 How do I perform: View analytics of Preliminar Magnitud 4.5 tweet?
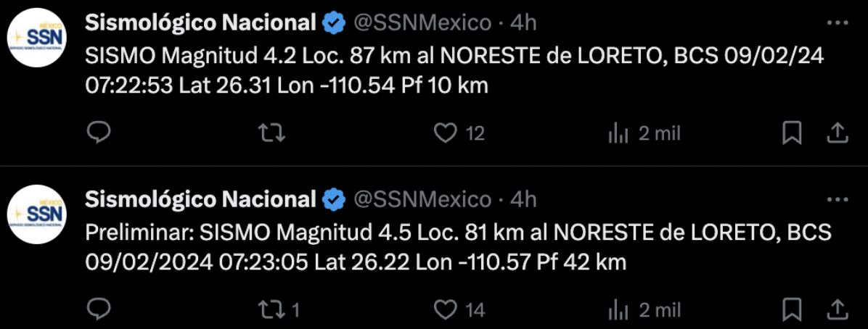pyautogui.click(x=618, y=309)
